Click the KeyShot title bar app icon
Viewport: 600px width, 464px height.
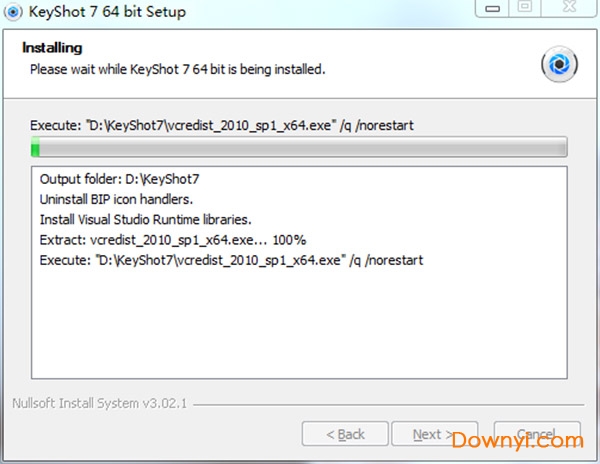13,12
